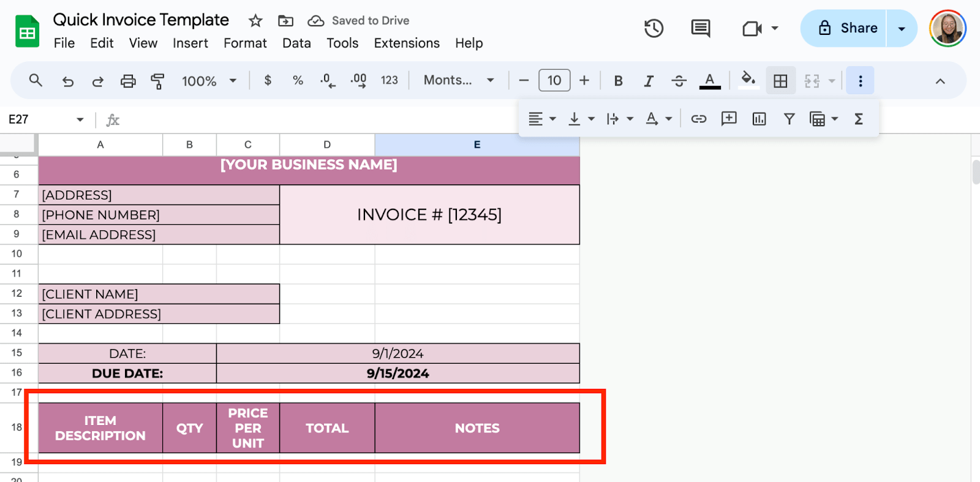Click the print icon
980x482 pixels.
(x=128, y=81)
